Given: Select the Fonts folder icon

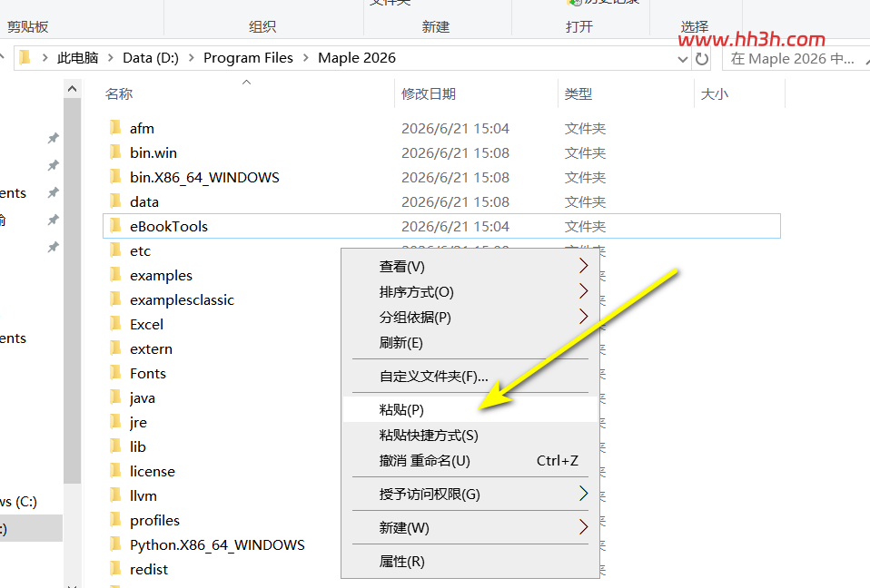Looking at the screenshot, I should (115, 373).
